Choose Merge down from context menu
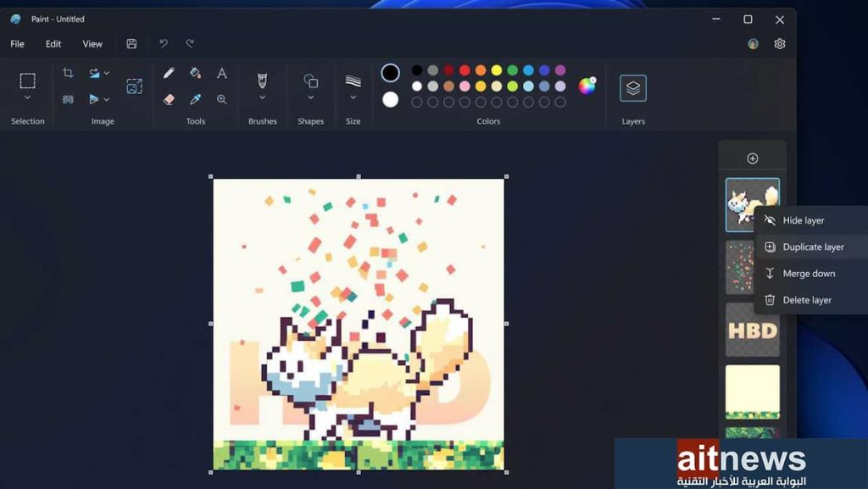The height and width of the screenshot is (489, 868). pos(811,273)
